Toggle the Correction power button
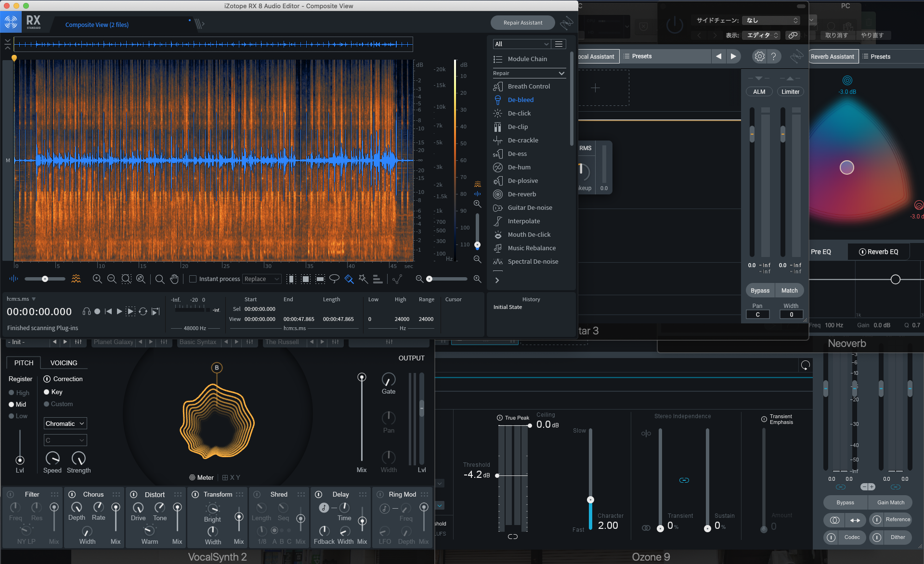924x564 pixels. (47, 379)
